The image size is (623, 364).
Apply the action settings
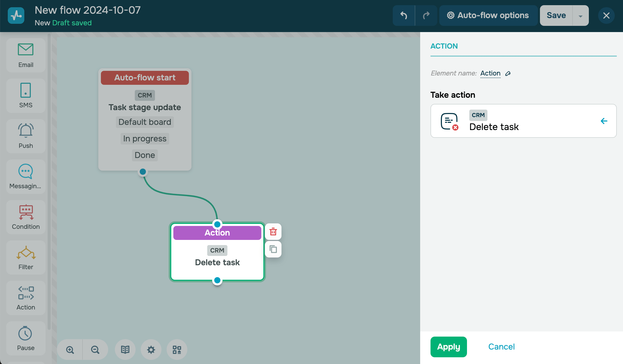point(448,347)
